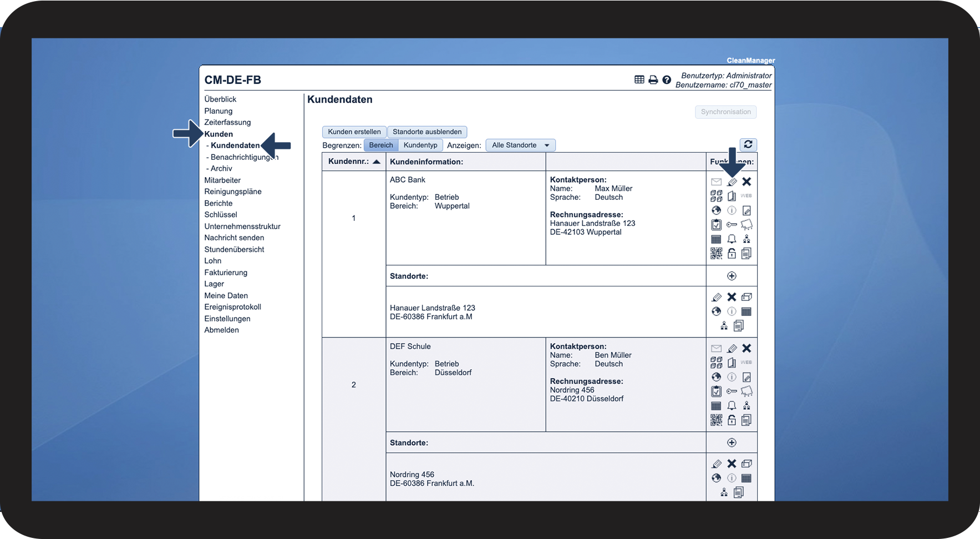Click the note-with-pencil icon for ABC Bank
Image resolution: width=980 pixels, height=539 pixels.
pyautogui.click(x=747, y=210)
